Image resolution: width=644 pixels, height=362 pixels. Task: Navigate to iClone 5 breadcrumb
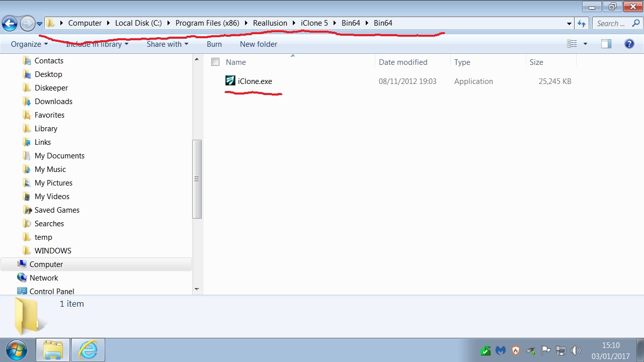click(314, 23)
